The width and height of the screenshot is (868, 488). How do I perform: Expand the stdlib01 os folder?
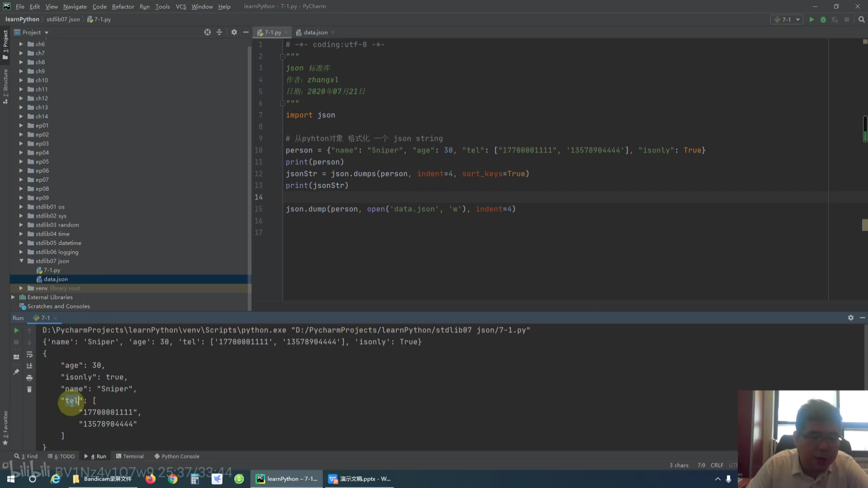point(21,206)
